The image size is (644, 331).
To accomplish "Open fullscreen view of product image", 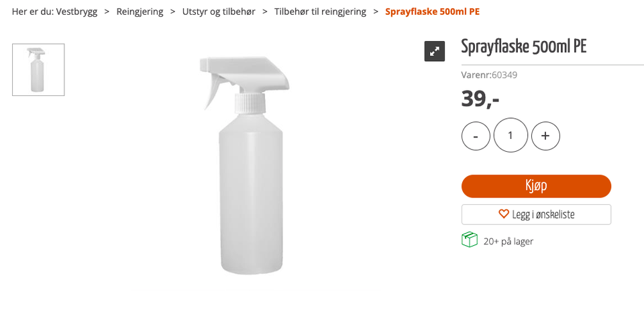I will click(435, 51).
